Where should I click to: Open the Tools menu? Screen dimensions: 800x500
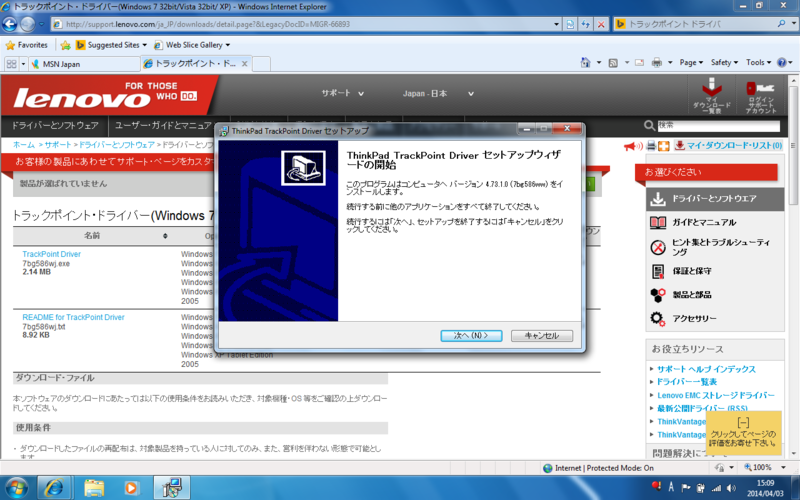[758, 62]
